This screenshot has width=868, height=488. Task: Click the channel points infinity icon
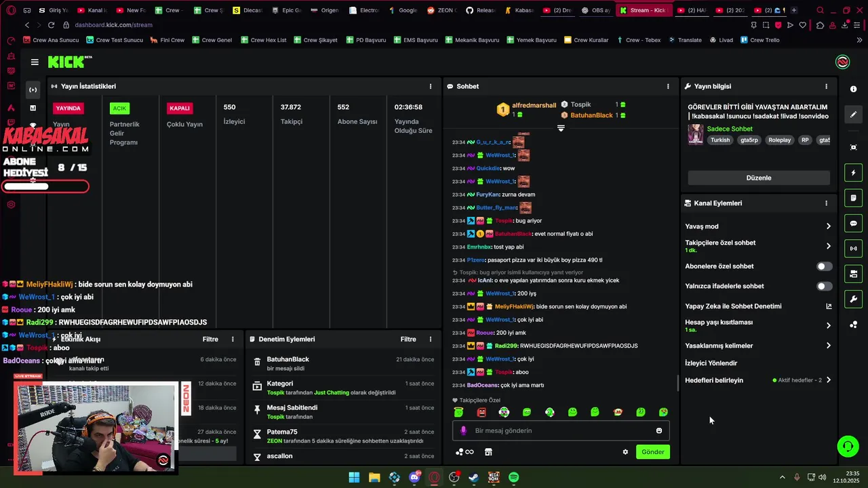465,452
